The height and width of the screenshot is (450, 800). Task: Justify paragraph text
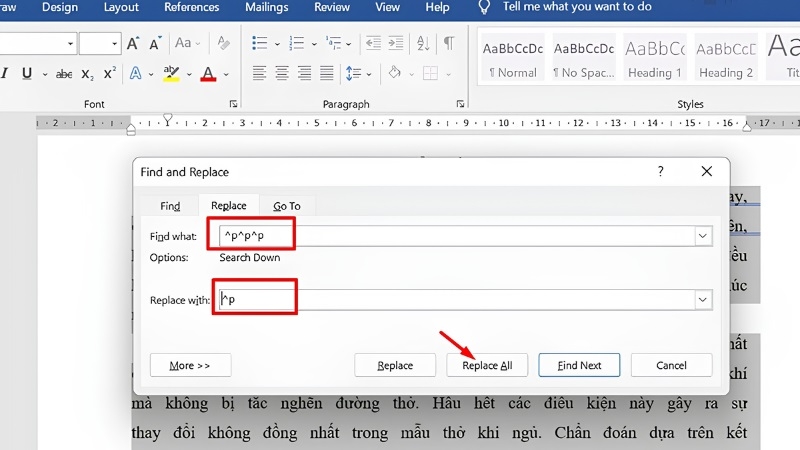[327, 73]
